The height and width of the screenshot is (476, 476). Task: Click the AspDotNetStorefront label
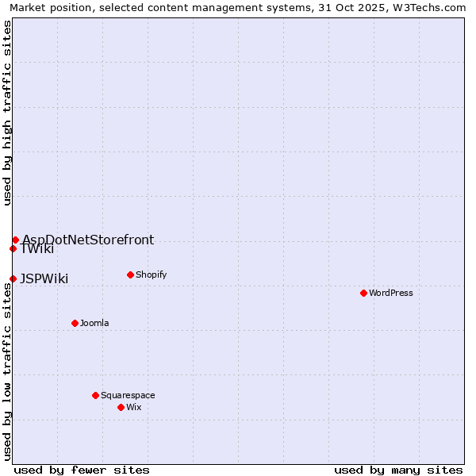pos(88,240)
